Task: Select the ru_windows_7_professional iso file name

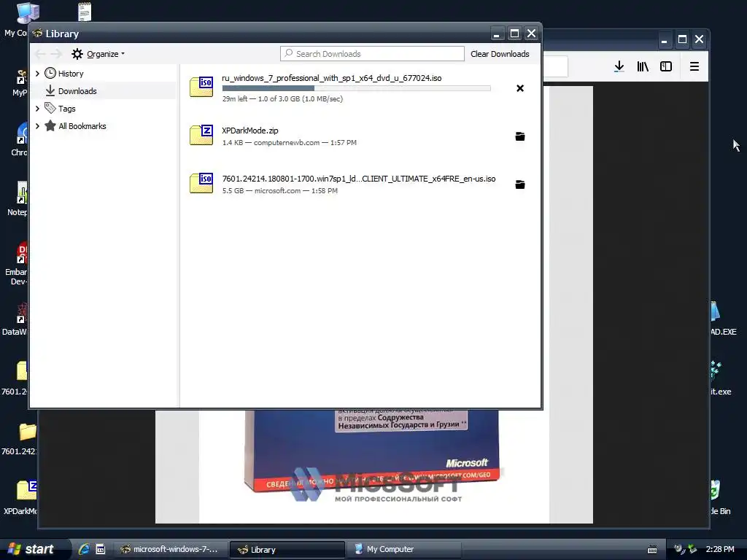Action: (332, 78)
